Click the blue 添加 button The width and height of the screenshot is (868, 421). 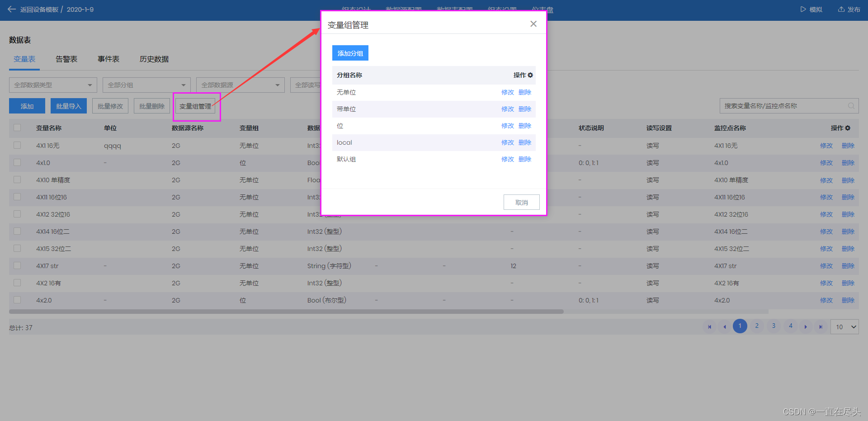coord(27,106)
